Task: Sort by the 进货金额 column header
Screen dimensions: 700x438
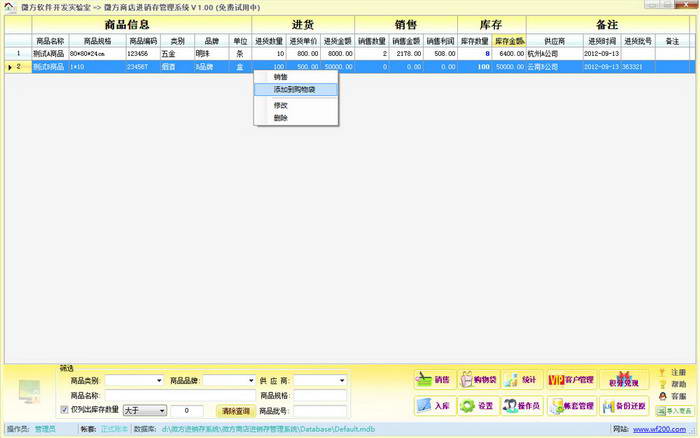Action: point(338,41)
